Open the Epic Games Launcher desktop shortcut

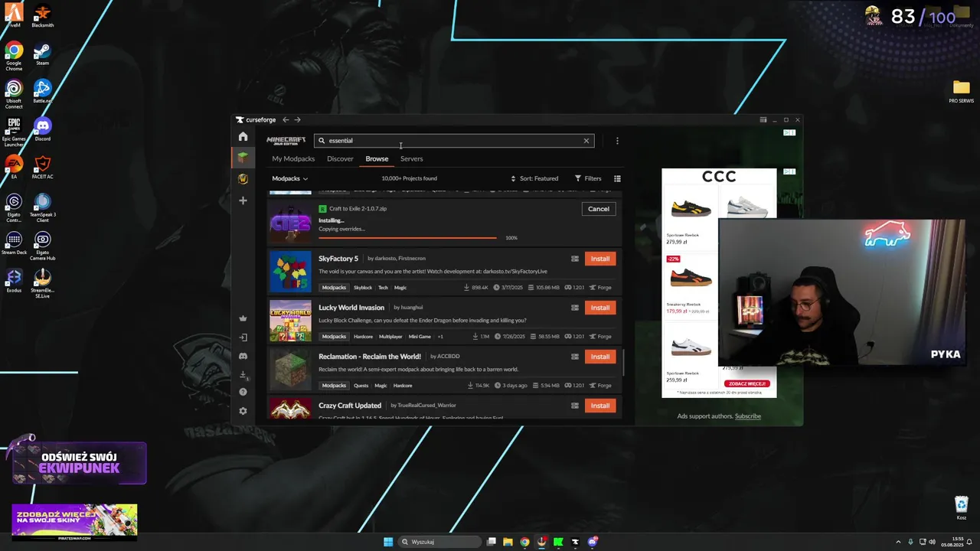(14, 132)
